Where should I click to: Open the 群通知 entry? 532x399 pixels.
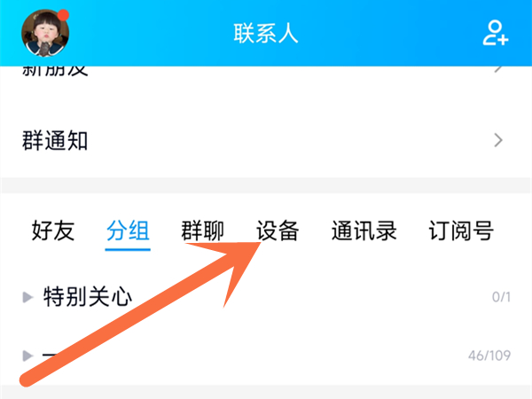point(266,140)
